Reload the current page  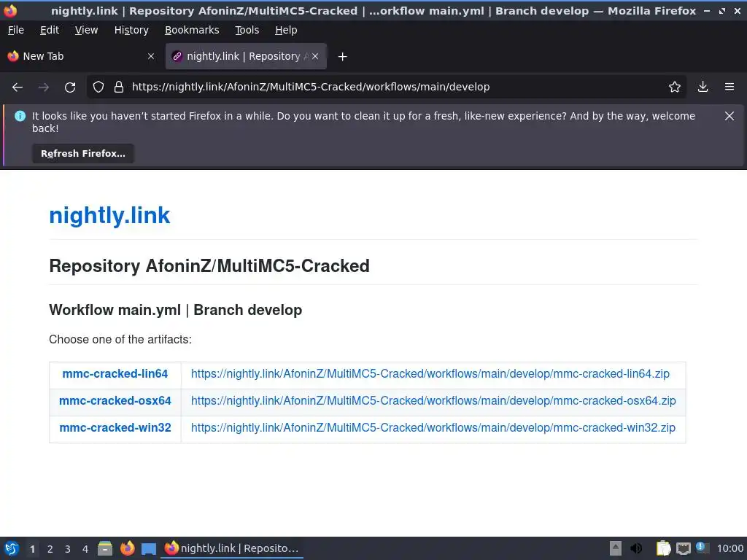pos(70,87)
